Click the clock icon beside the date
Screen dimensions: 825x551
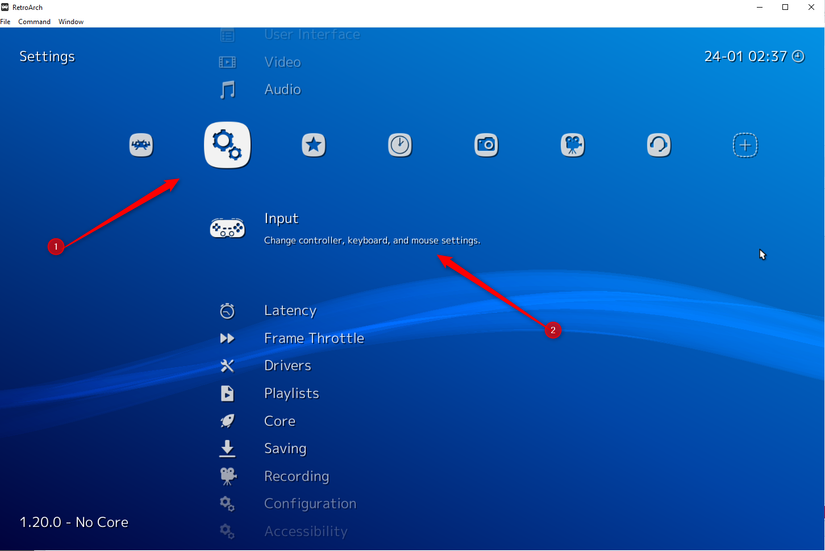[x=798, y=56]
